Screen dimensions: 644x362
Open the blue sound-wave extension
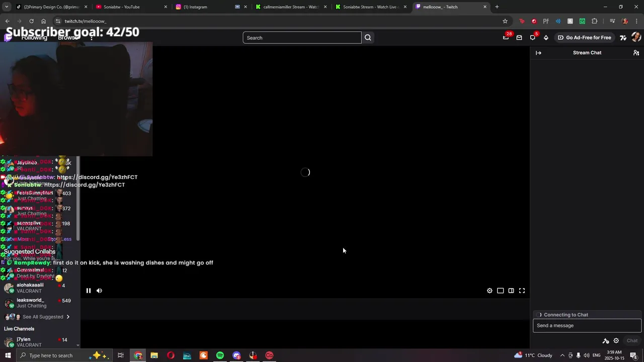point(558,21)
